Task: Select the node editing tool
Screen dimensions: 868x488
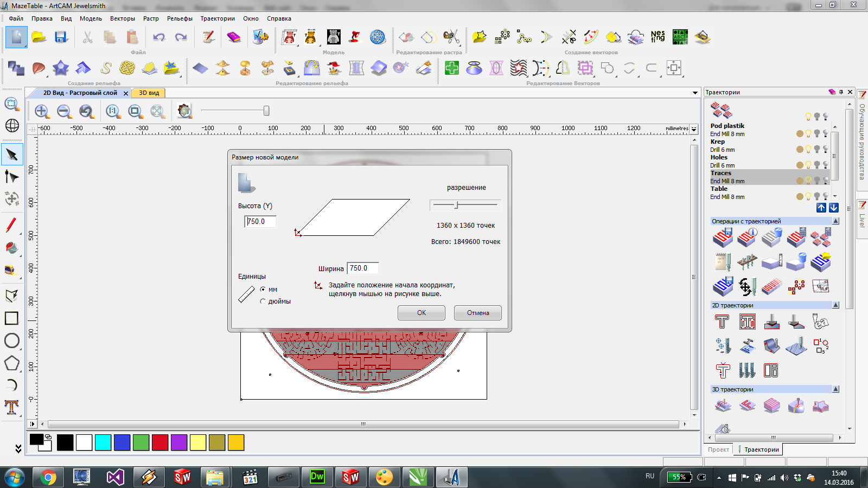Action: point(12,177)
